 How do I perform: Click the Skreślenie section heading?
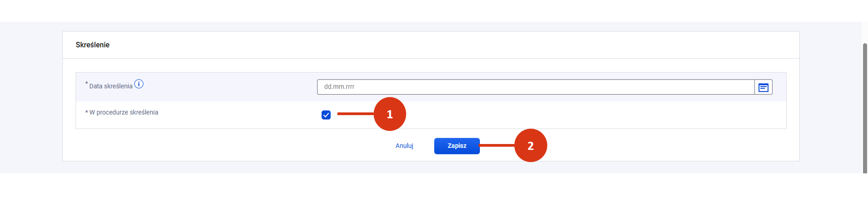point(93,45)
